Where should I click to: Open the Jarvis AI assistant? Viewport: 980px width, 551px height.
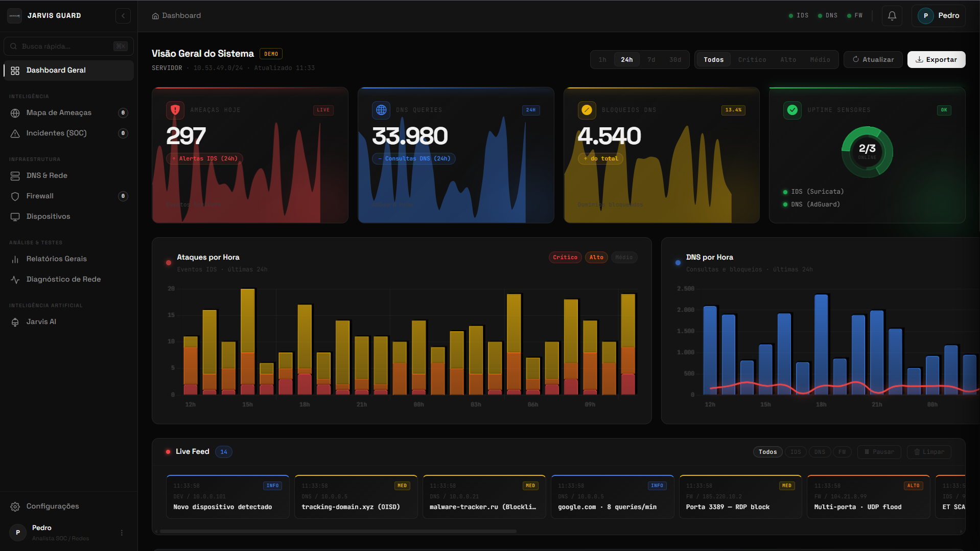[x=41, y=322]
